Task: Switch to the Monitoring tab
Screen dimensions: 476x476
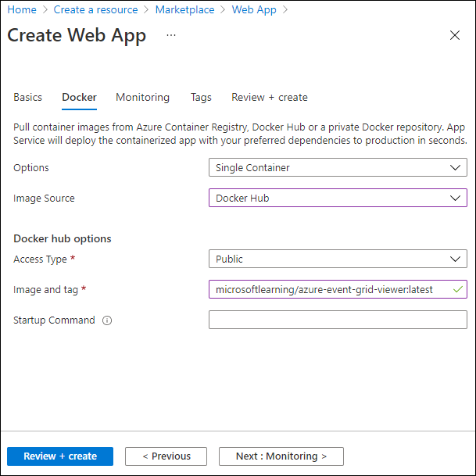Action: point(143,97)
